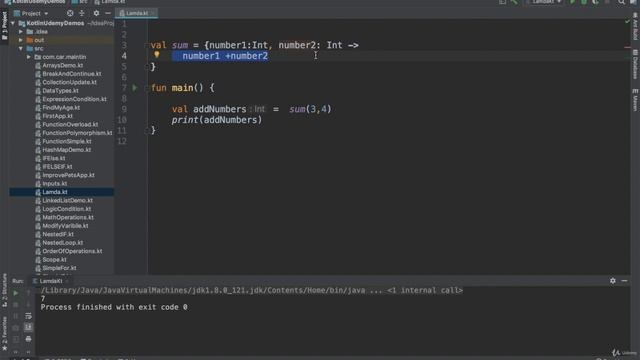Open BreakAndContinue.kt file
This screenshot has width=640, height=360.
[72, 74]
